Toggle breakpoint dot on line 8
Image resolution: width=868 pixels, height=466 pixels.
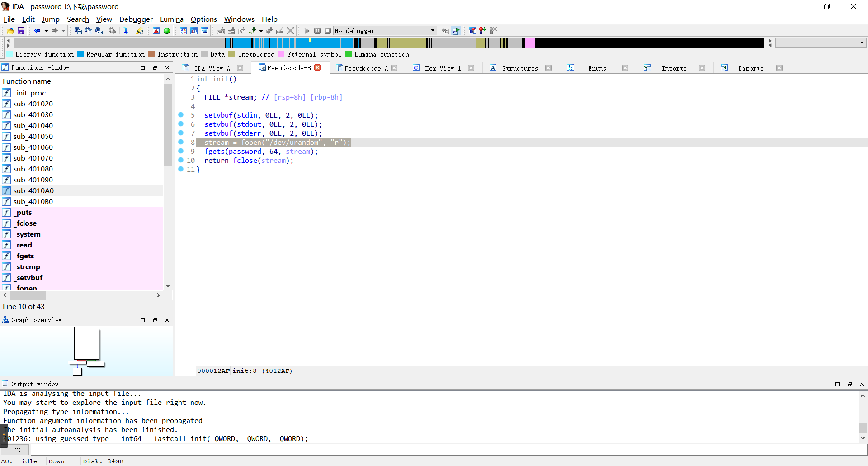click(x=181, y=142)
